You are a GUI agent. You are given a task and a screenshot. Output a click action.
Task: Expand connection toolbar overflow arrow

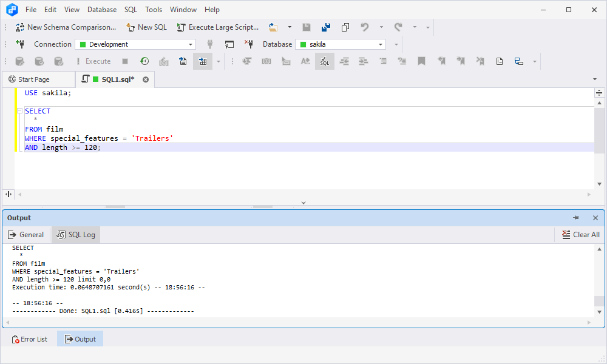pyautogui.click(x=396, y=44)
